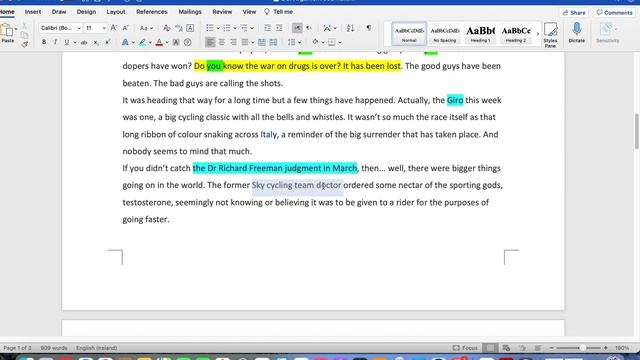Expand the styles gallery arrow
Viewport: 640px width, 360px height.
click(x=538, y=33)
